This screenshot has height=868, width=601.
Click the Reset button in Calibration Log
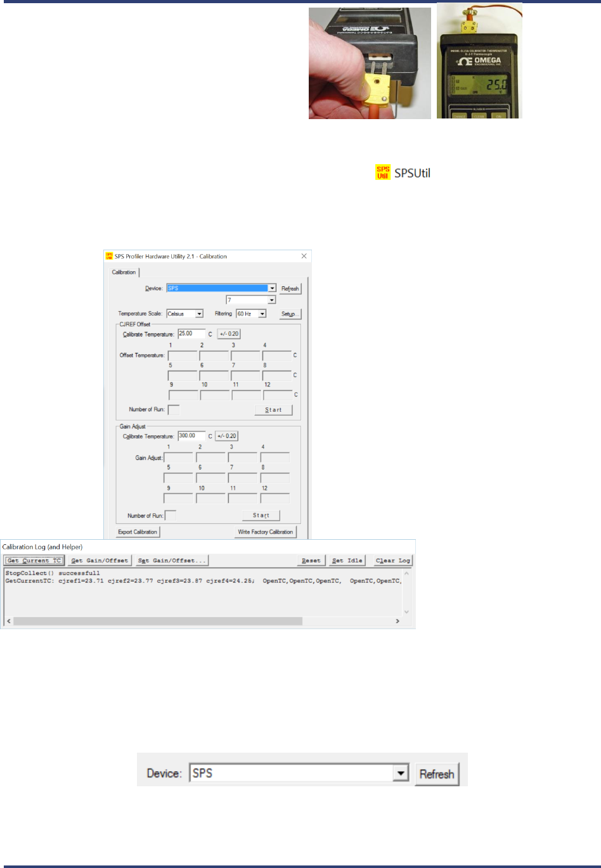click(x=311, y=561)
